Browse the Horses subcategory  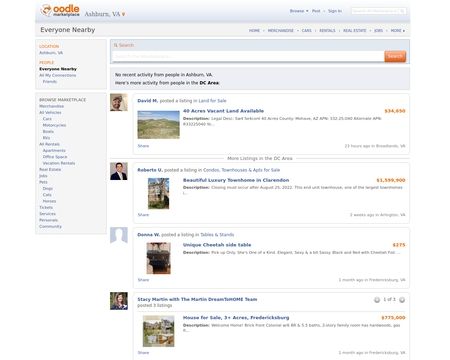point(49,201)
